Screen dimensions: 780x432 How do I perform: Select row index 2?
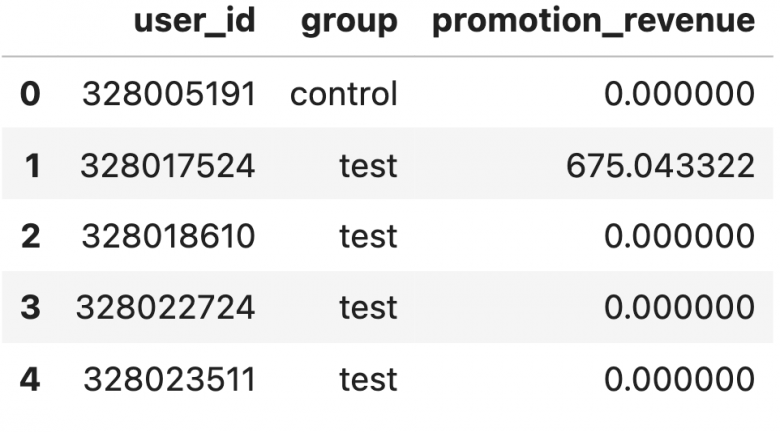point(30,236)
